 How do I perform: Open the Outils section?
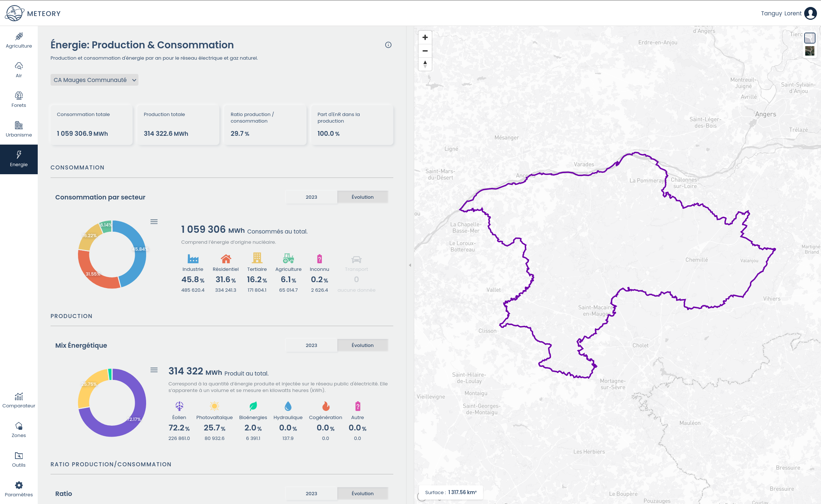[x=19, y=460]
